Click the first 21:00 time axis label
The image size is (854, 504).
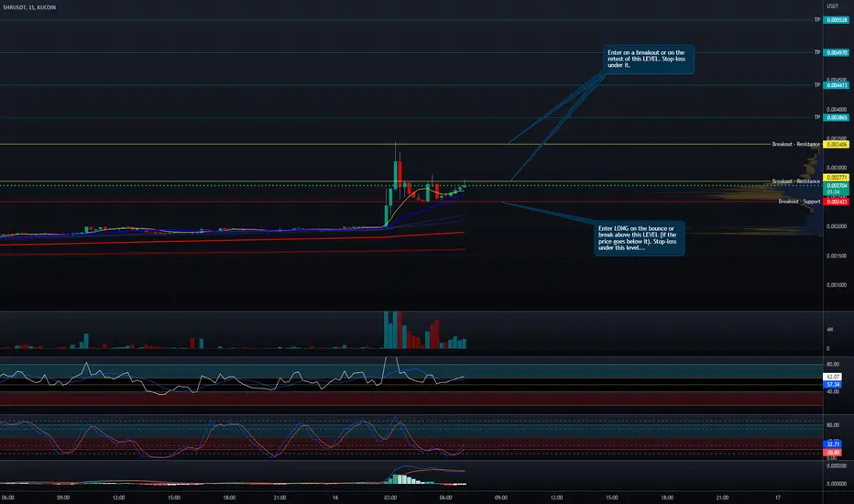(279, 498)
